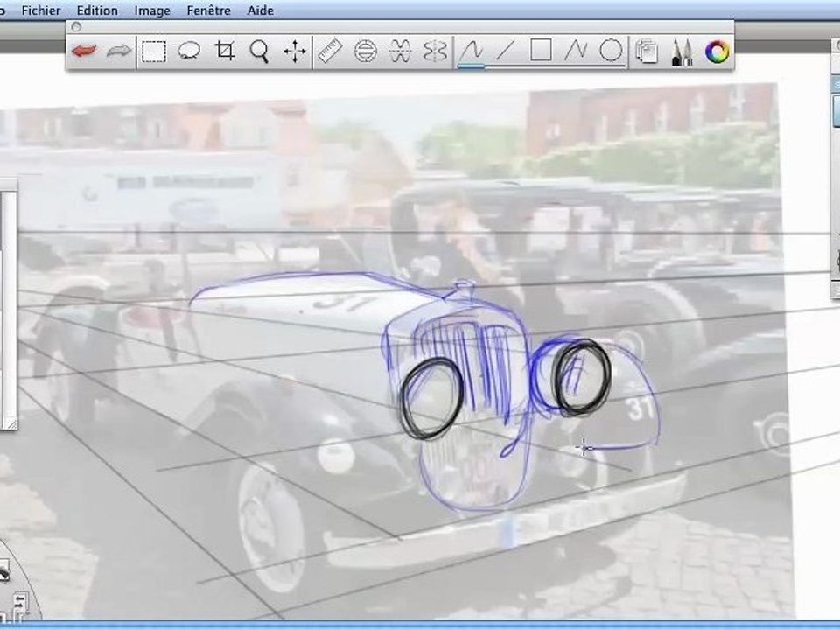The width and height of the screenshot is (840, 630).
Task: Open the Image menu
Action: click(x=152, y=10)
